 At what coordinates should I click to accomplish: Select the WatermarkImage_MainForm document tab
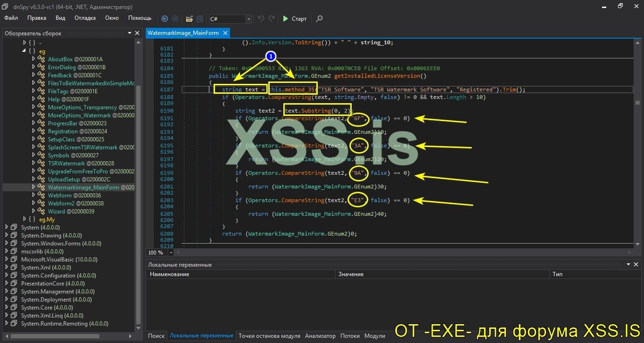point(188,33)
